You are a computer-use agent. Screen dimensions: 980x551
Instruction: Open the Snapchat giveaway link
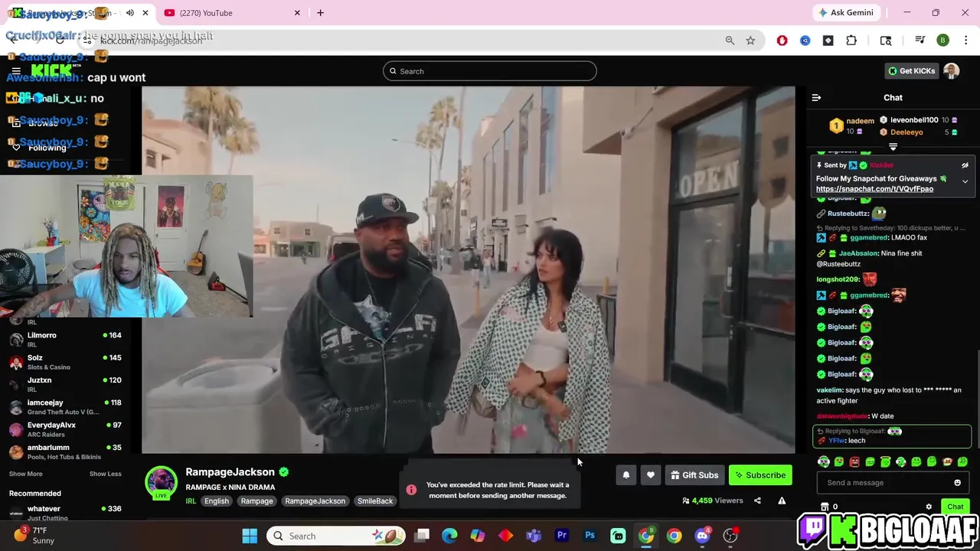(x=874, y=189)
